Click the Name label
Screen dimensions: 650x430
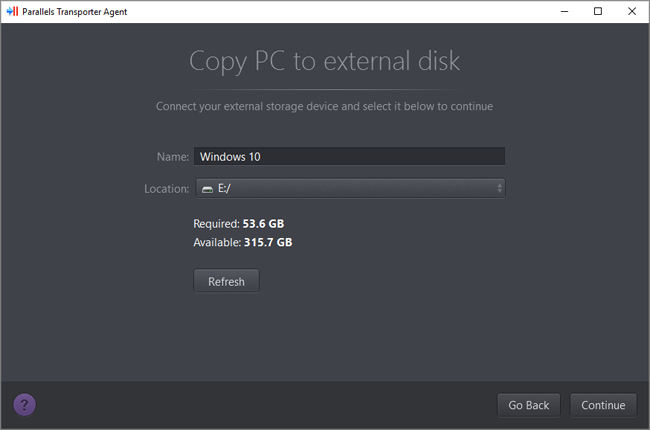click(x=173, y=156)
